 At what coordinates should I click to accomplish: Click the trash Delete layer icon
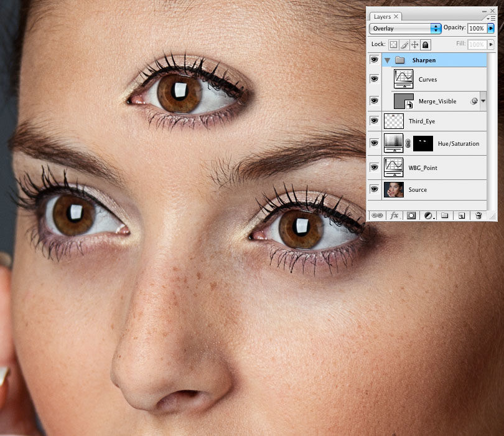click(478, 216)
